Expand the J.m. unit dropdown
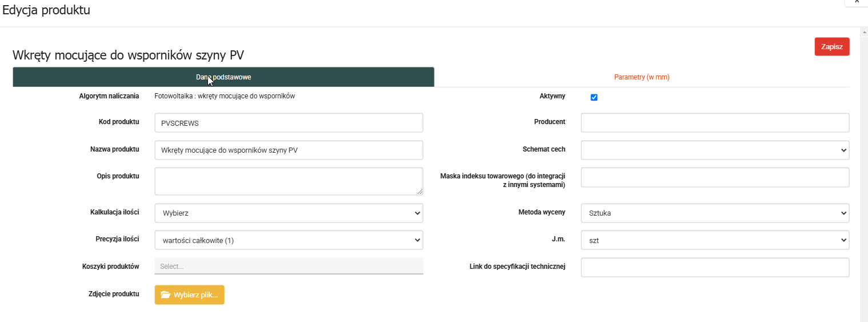The width and height of the screenshot is (868, 322). tap(715, 241)
